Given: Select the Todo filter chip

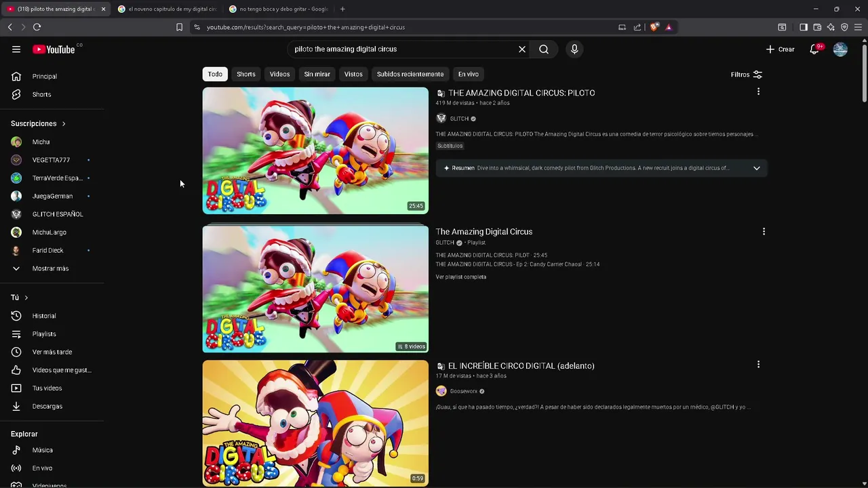Looking at the screenshot, I should [x=215, y=74].
